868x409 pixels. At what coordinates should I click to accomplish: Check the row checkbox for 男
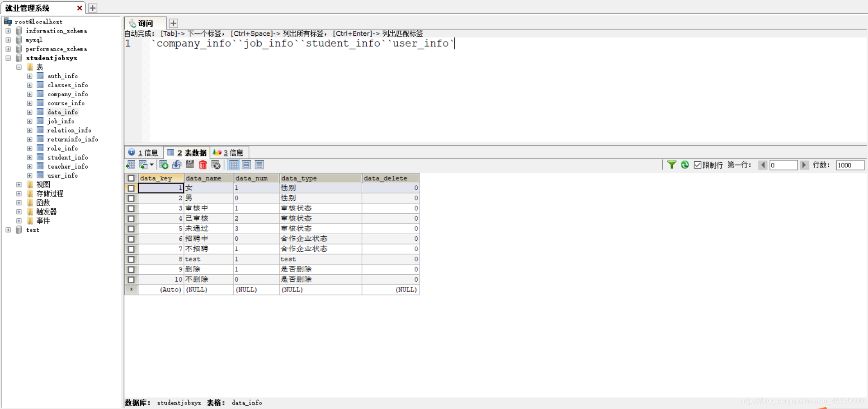(131, 198)
